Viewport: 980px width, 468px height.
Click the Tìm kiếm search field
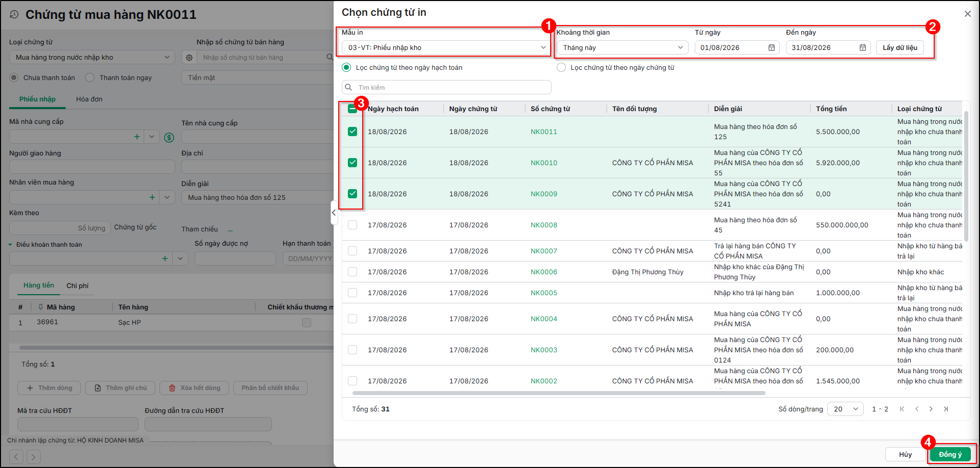(x=446, y=87)
